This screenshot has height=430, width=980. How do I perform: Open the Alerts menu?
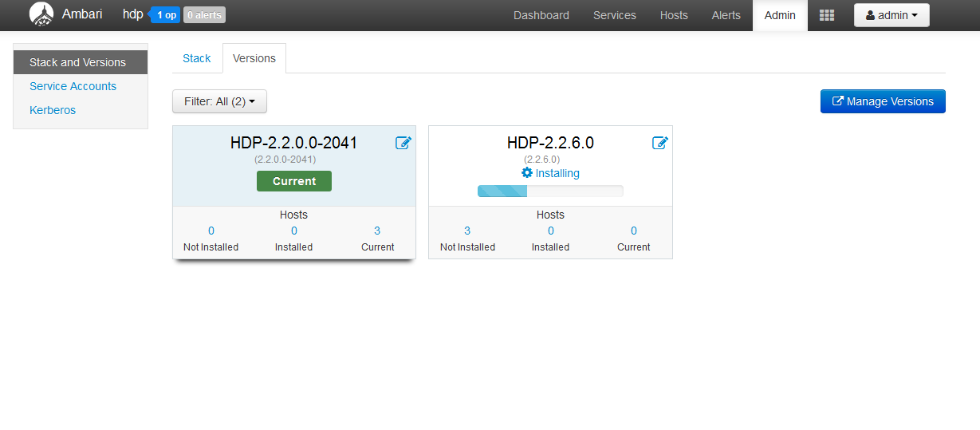726,15
